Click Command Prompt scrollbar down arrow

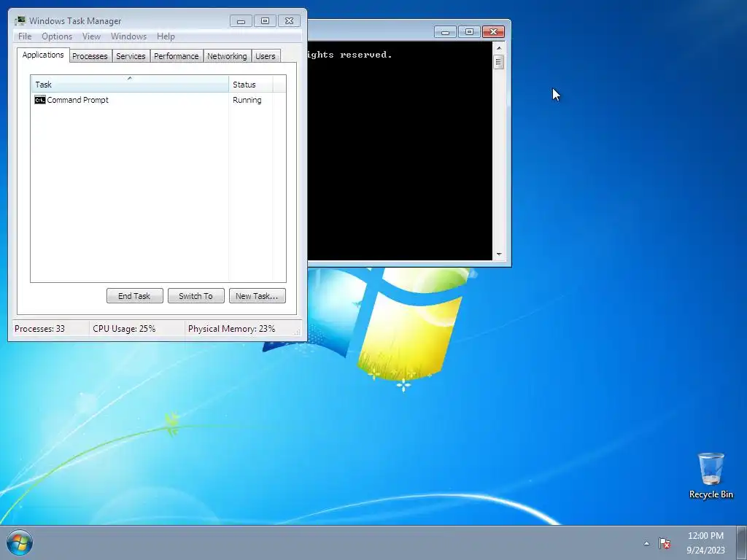[x=499, y=254]
